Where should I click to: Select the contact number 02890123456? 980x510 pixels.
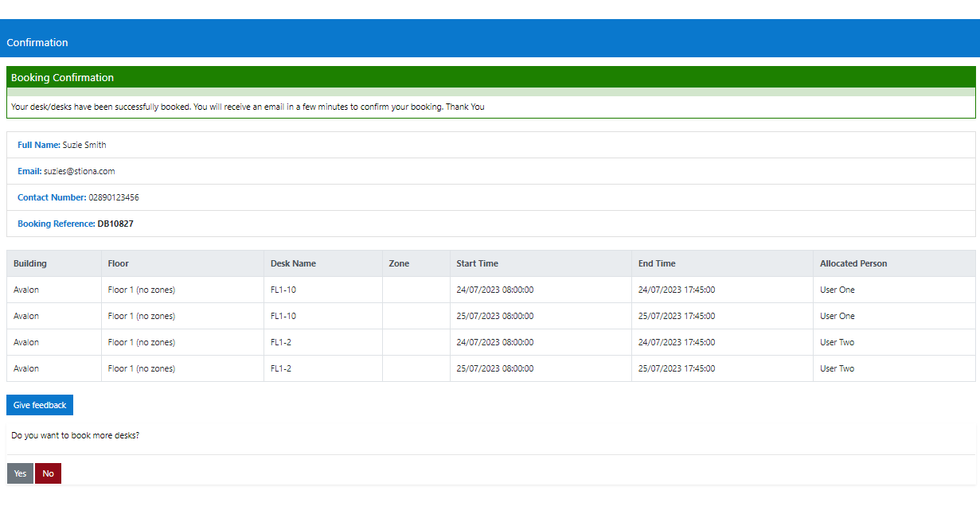(x=114, y=197)
